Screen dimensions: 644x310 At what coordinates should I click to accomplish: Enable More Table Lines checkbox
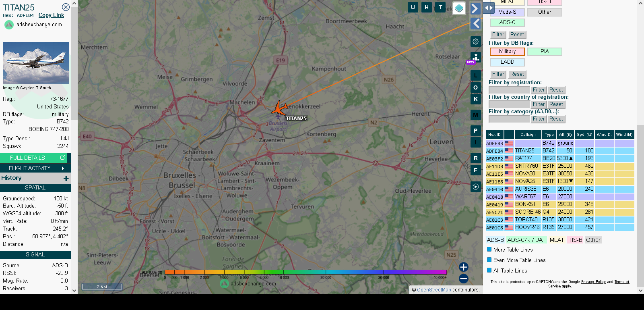tap(489, 250)
